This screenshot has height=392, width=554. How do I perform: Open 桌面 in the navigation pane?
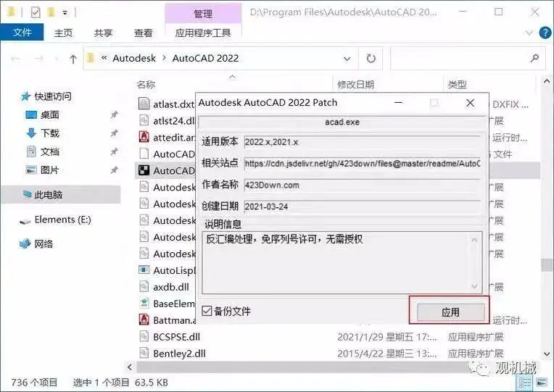(x=49, y=114)
